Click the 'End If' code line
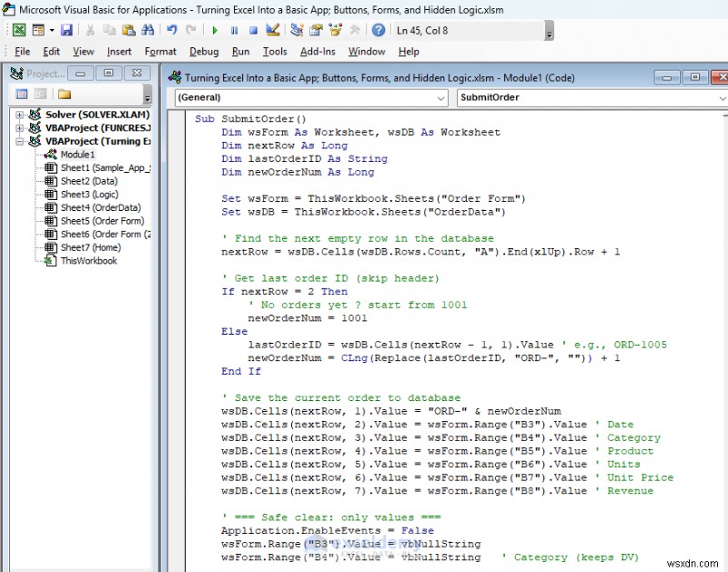 click(241, 371)
